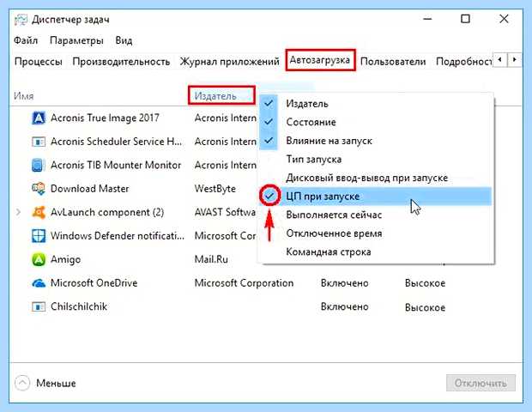
Task: Open the Вид menu
Action: pyautogui.click(x=124, y=40)
